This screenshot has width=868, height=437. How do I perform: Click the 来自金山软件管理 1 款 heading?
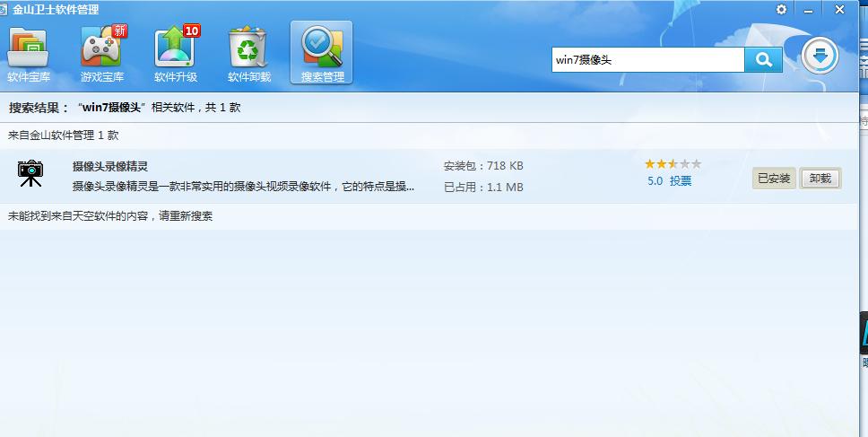[x=63, y=135]
